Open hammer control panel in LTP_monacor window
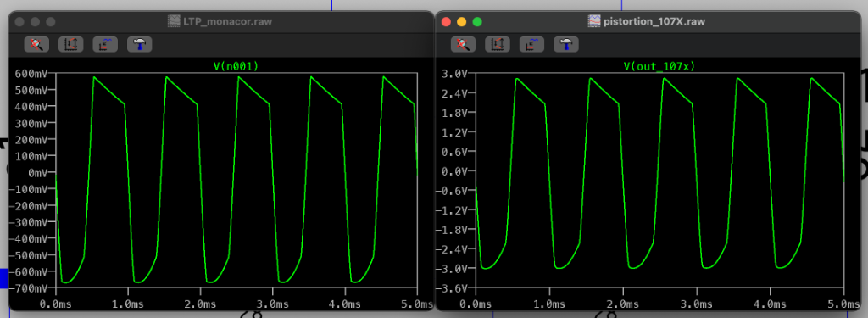 click(140, 44)
